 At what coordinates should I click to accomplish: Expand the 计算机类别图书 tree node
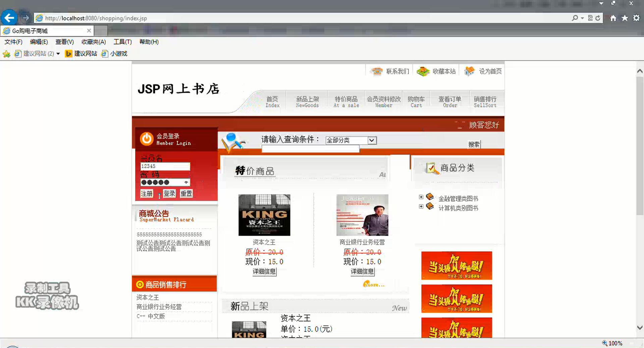click(421, 206)
